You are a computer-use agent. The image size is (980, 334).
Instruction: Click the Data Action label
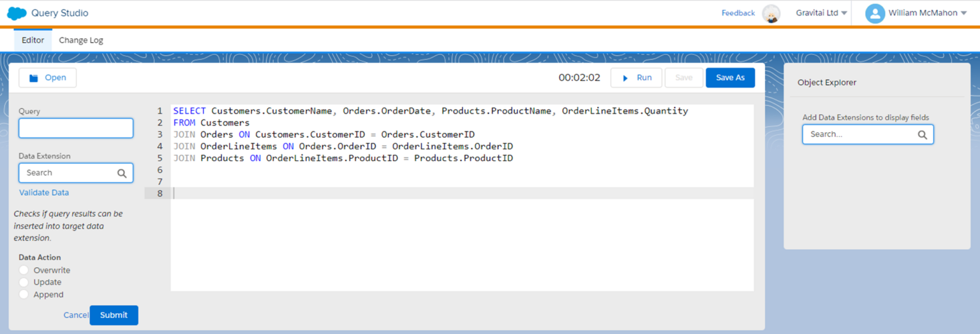[40, 258]
